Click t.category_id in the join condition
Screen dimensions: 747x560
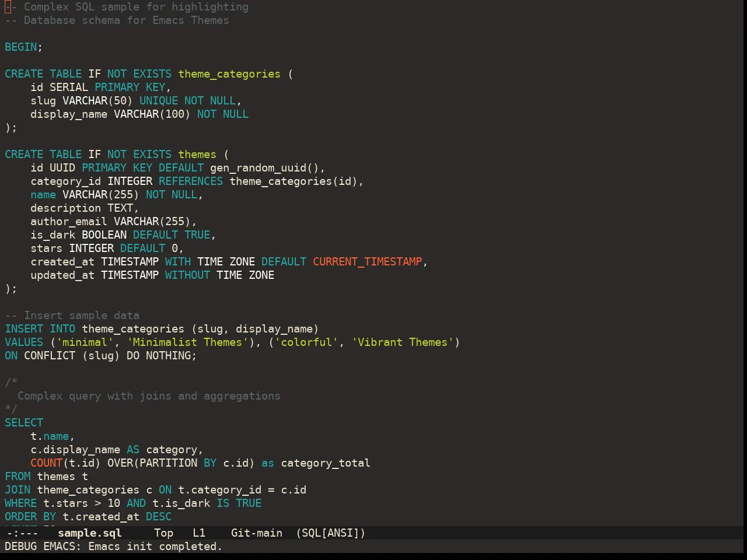[x=219, y=490]
